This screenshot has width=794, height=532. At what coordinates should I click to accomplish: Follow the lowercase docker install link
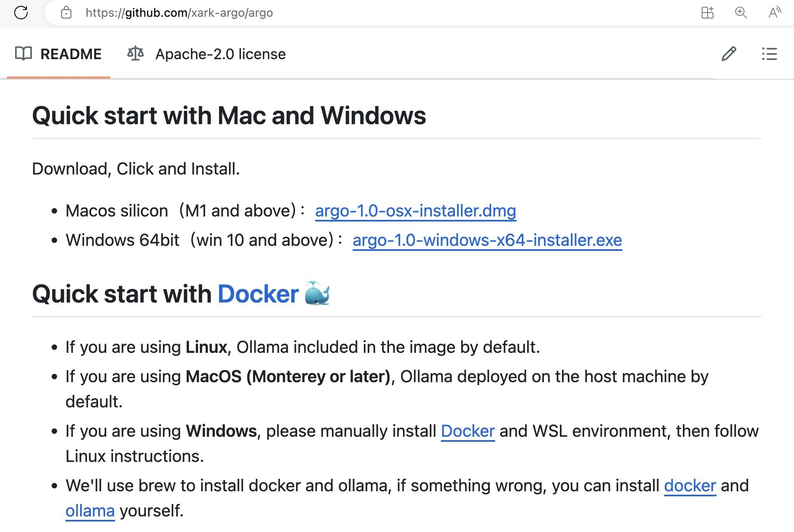coord(690,485)
